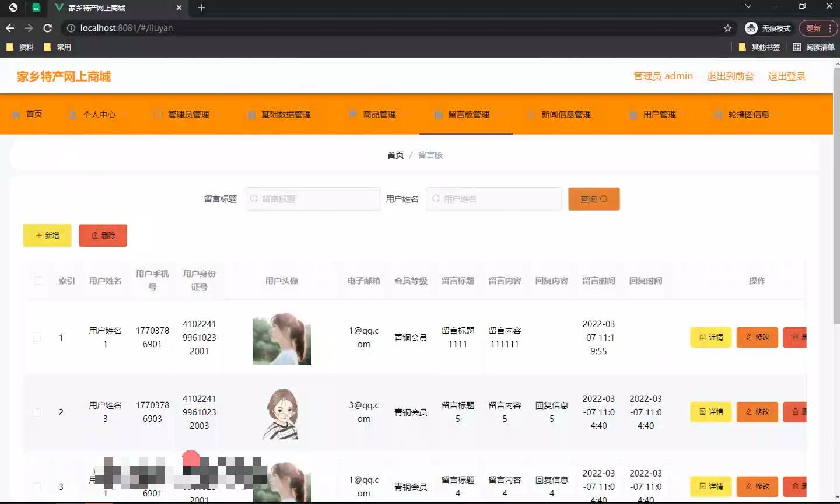Click the 商品管理 menu icon
This screenshot has height=504, width=840.
tap(354, 114)
